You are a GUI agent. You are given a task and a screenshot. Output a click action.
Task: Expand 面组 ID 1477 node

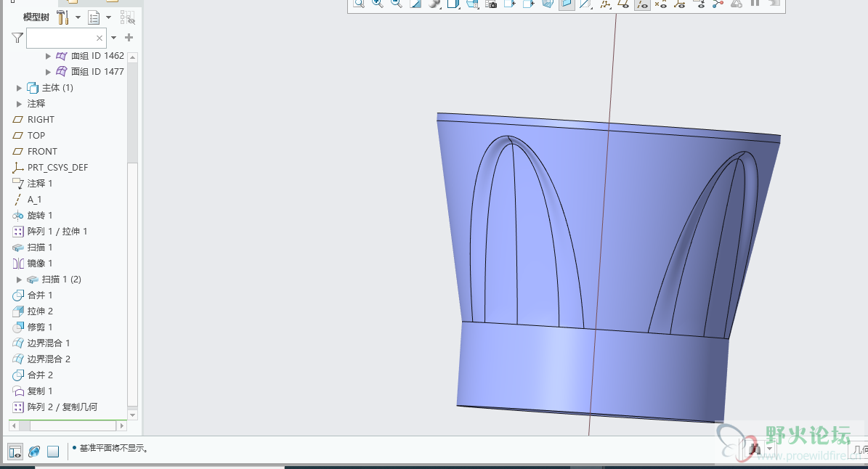pyautogui.click(x=48, y=72)
